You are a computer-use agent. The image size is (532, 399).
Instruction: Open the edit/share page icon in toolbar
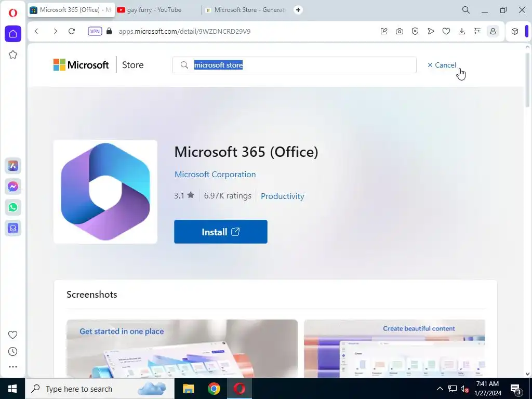point(384,31)
